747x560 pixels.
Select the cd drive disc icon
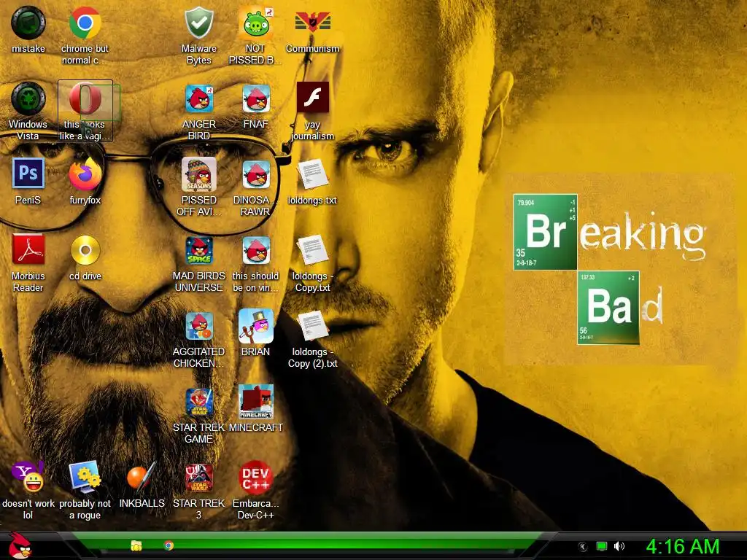(x=85, y=250)
